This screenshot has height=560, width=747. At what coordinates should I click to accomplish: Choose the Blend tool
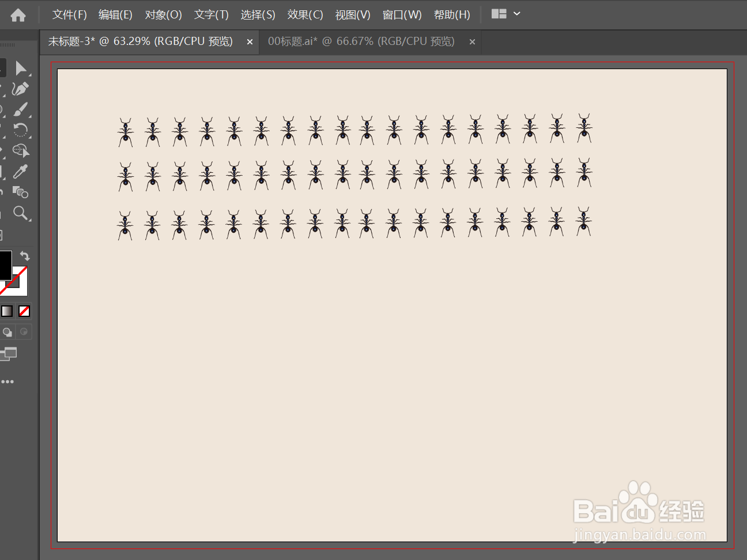pyautogui.click(x=21, y=192)
